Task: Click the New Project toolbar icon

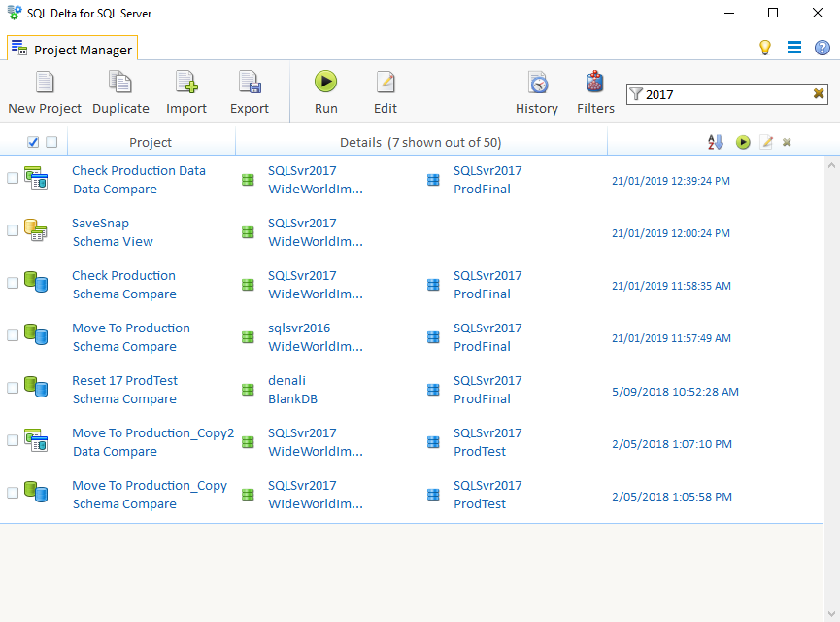Action: pyautogui.click(x=45, y=83)
